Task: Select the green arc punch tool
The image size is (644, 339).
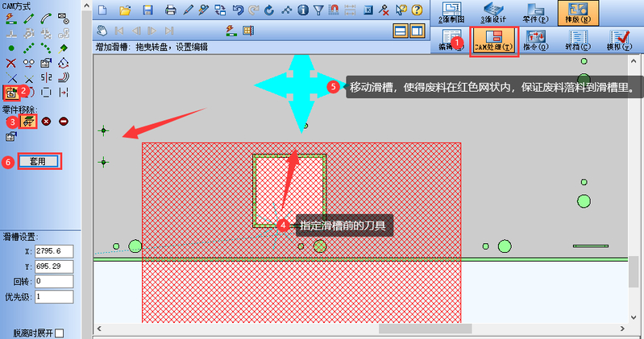Action: point(46,19)
